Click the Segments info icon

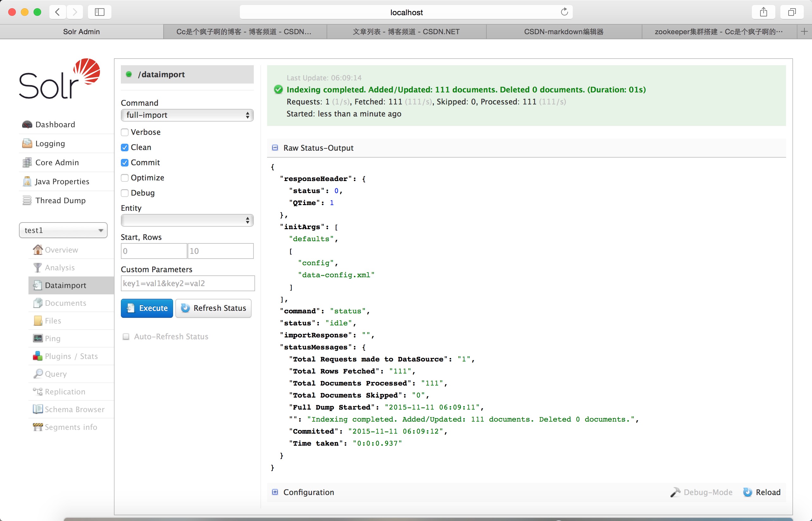point(38,427)
